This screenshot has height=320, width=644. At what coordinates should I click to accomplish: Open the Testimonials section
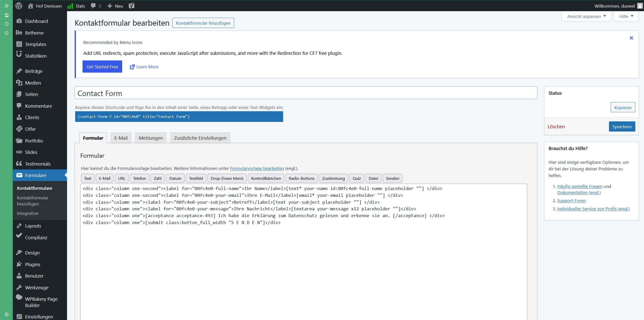(38, 164)
